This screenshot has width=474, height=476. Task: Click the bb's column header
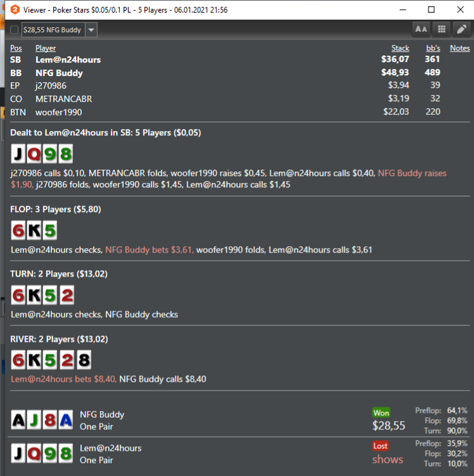click(433, 48)
